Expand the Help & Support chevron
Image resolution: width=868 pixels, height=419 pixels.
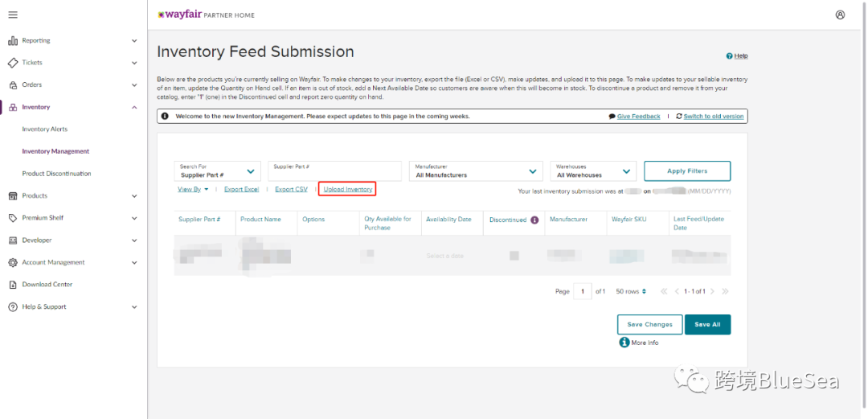tap(134, 306)
